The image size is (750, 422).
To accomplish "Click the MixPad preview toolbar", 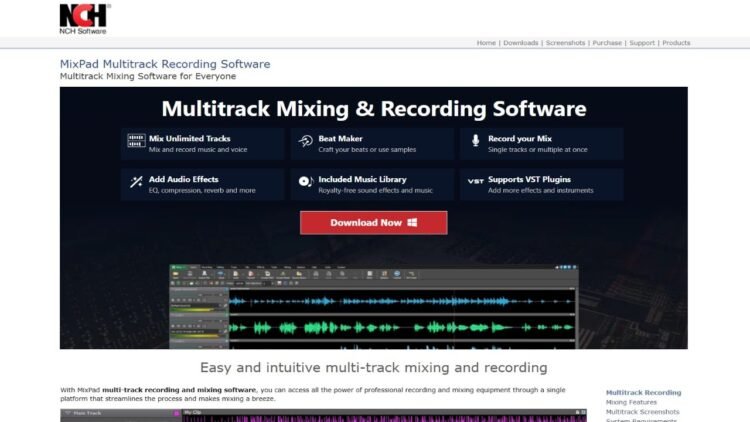I will pyautogui.click(x=373, y=275).
